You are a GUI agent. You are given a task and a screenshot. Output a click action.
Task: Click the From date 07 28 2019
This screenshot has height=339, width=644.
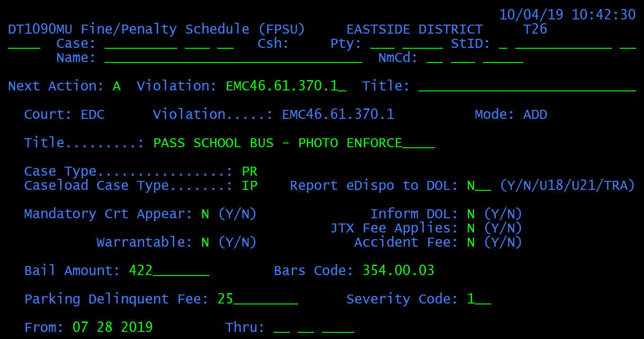coord(113,328)
